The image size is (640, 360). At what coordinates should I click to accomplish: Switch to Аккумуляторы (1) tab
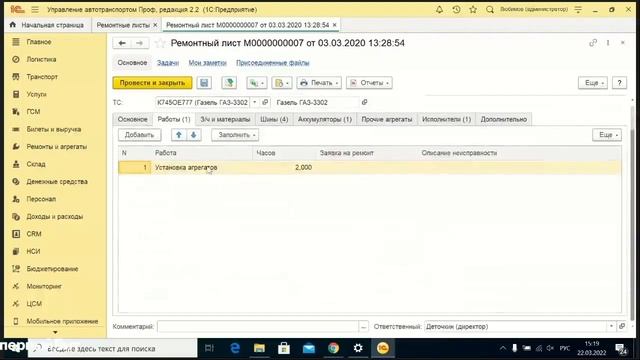(325, 119)
